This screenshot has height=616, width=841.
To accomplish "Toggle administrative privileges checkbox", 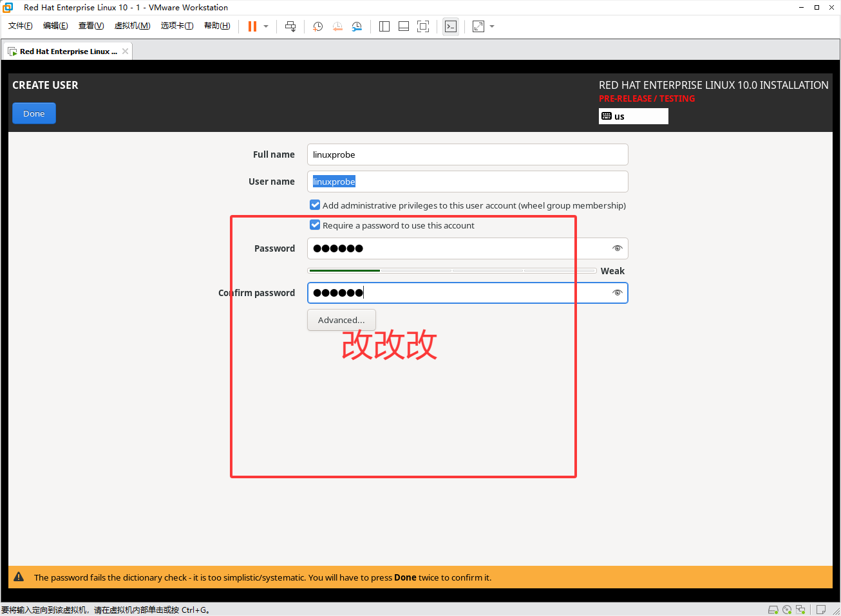I will coord(315,205).
